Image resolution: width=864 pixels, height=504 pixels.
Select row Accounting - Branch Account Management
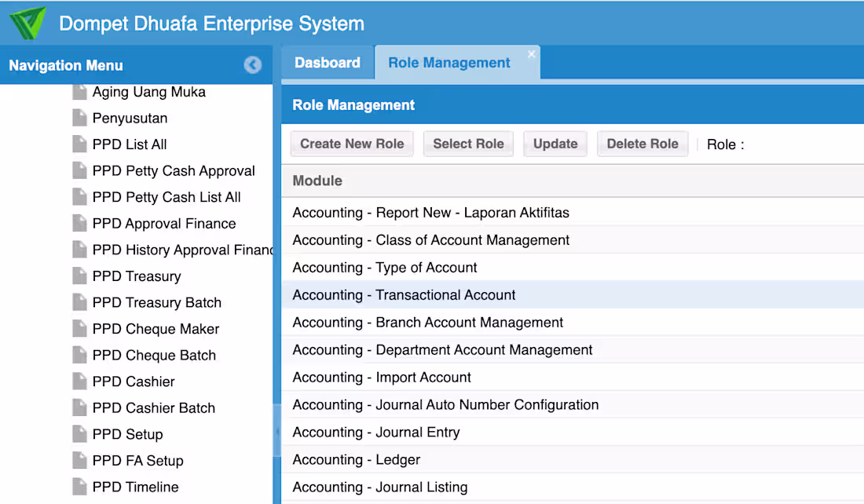click(573, 322)
